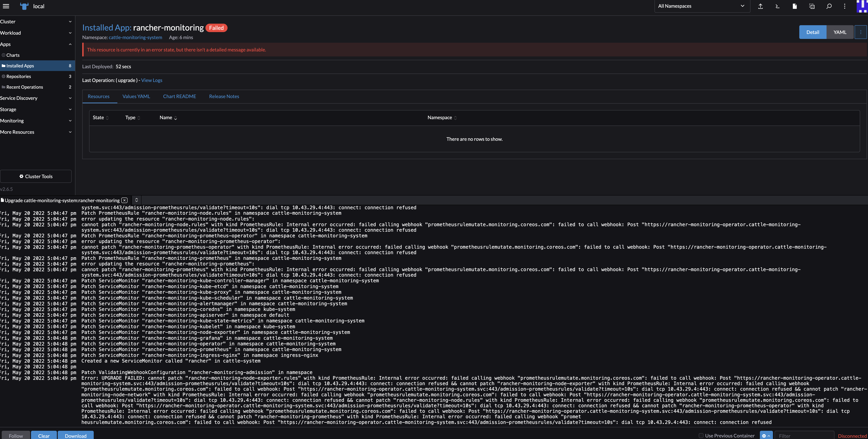
Task: Open the log settings gear dropdown
Action: pos(766,436)
